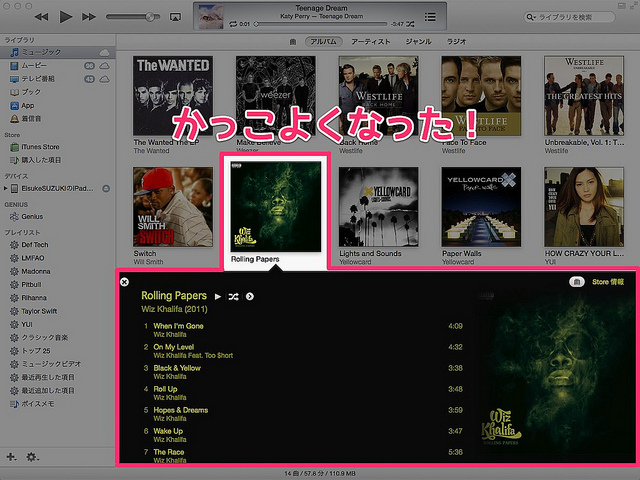Open the Def Tech playlist

click(58, 245)
